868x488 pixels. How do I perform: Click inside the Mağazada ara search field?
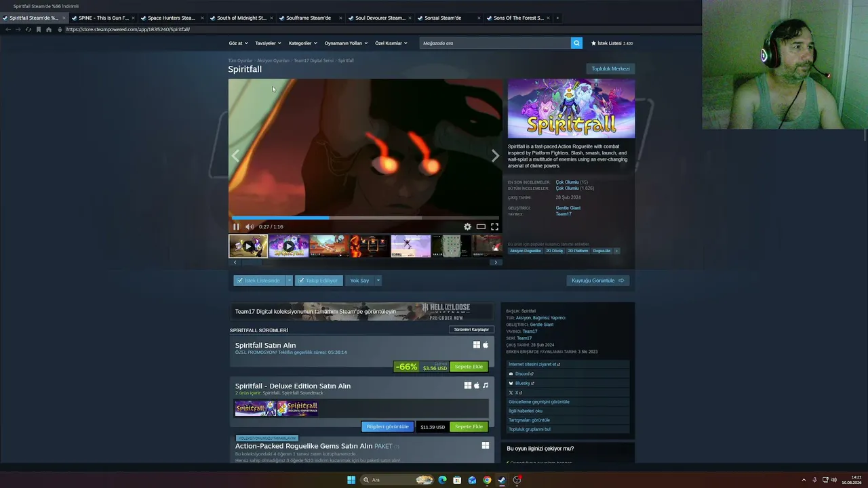click(495, 43)
